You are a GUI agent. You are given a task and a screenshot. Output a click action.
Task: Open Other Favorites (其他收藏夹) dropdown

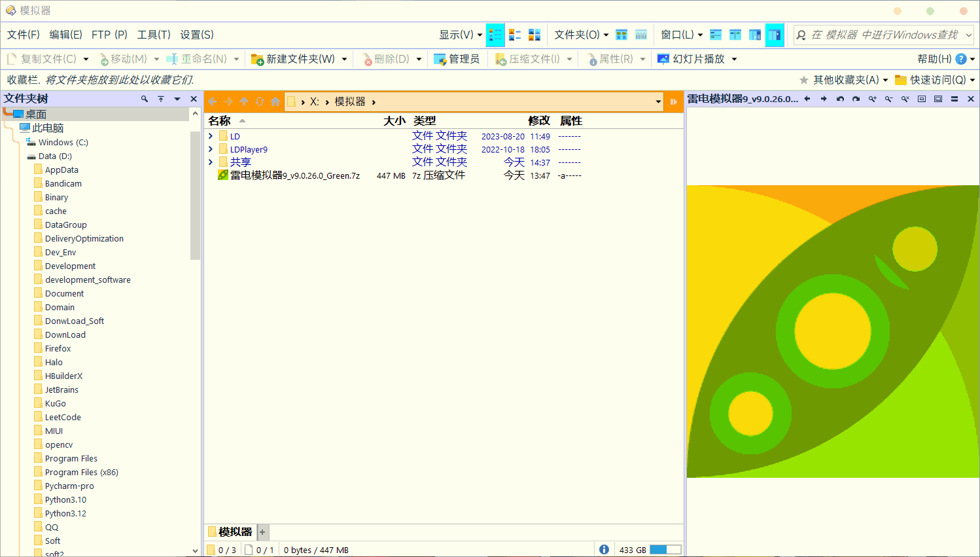click(x=844, y=80)
